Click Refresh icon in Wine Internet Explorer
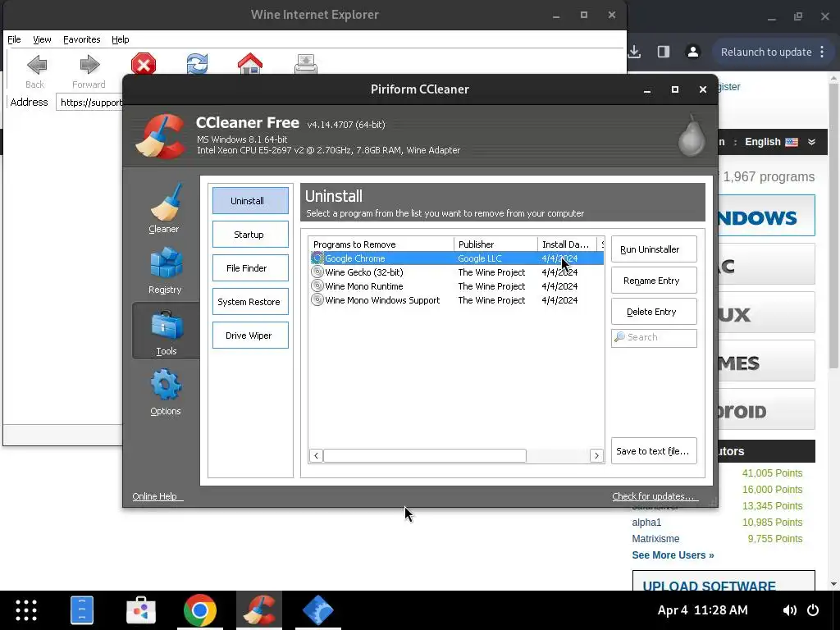 click(197, 64)
